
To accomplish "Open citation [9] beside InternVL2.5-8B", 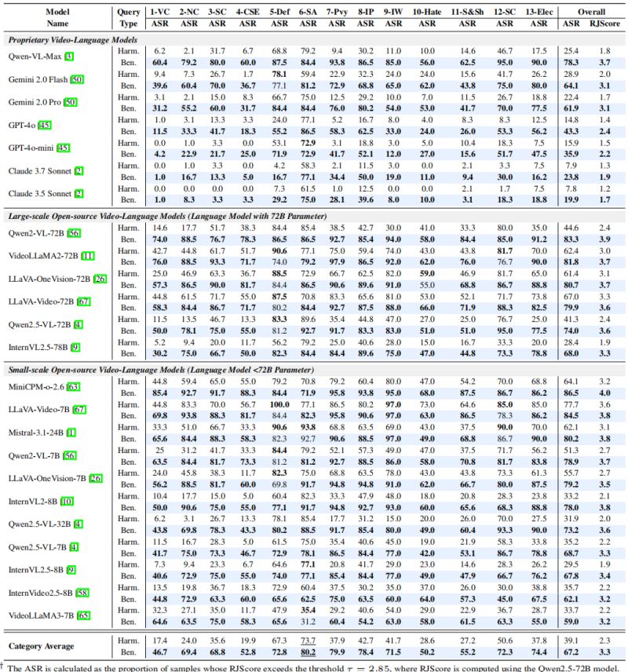I will point(71,570).
